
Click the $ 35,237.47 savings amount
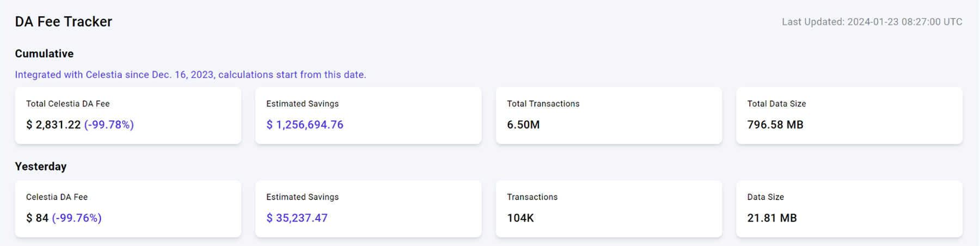[297, 218]
